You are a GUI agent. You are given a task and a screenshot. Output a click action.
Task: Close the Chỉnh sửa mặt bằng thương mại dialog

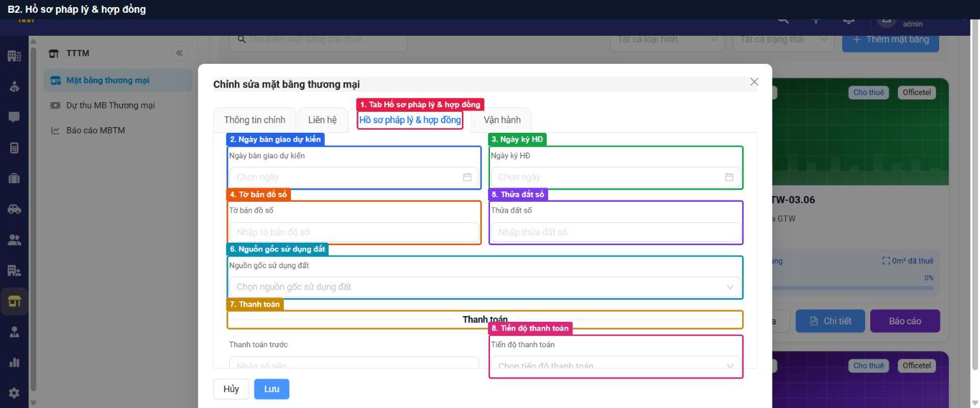click(x=754, y=82)
